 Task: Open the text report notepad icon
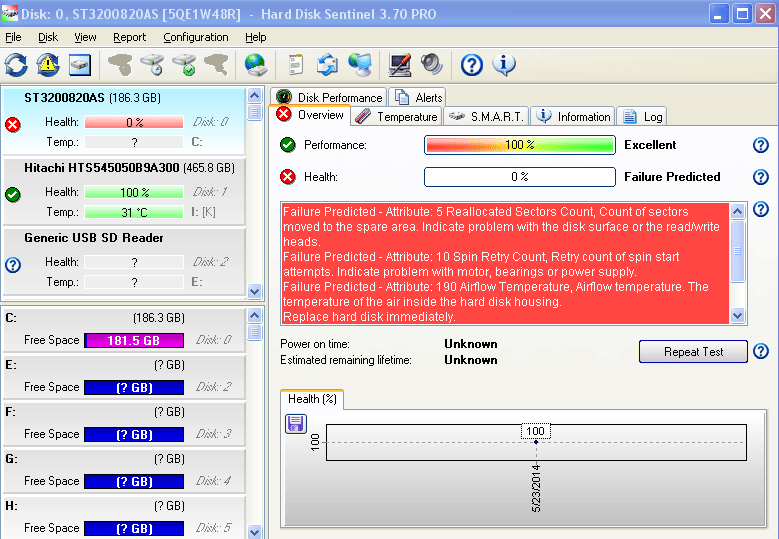[x=296, y=65]
